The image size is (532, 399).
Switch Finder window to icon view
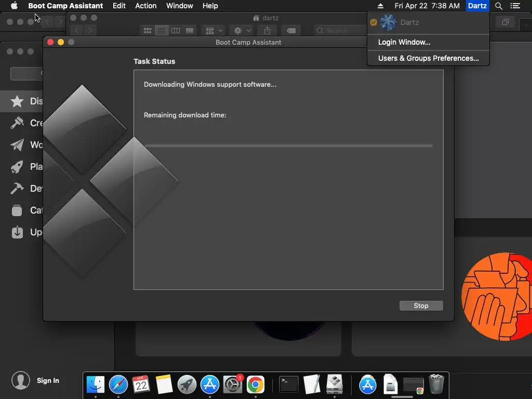pyautogui.click(x=148, y=31)
